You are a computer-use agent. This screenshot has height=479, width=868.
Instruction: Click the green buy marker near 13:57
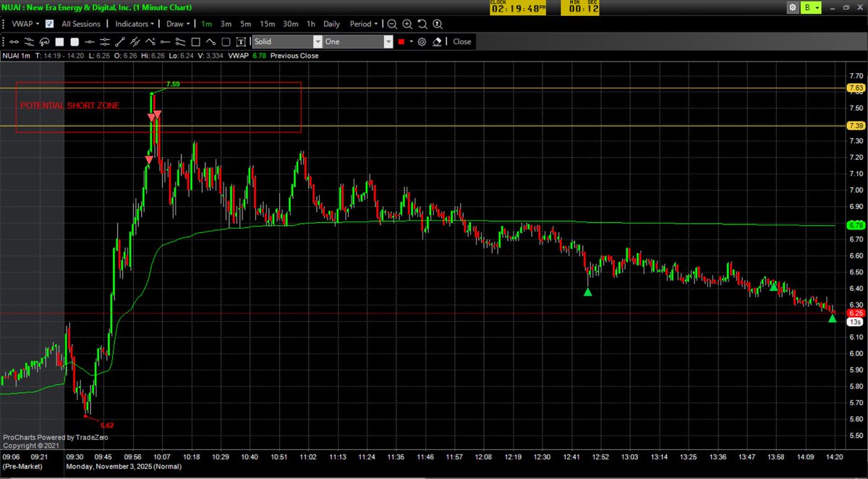[x=773, y=287]
